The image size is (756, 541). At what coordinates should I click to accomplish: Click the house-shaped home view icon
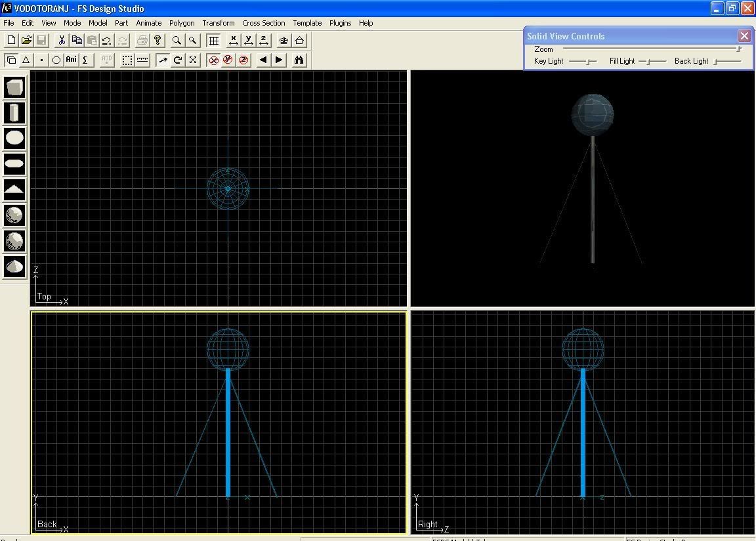[299, 41]
